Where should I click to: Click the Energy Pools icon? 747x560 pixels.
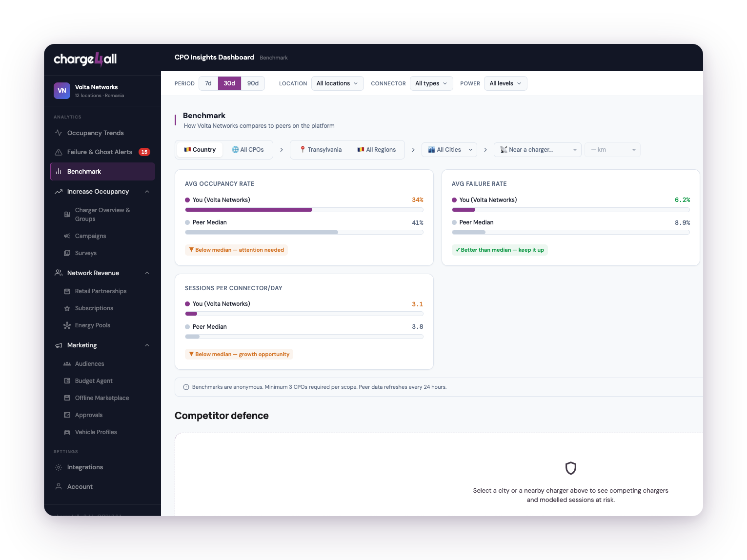click(67, 325)
